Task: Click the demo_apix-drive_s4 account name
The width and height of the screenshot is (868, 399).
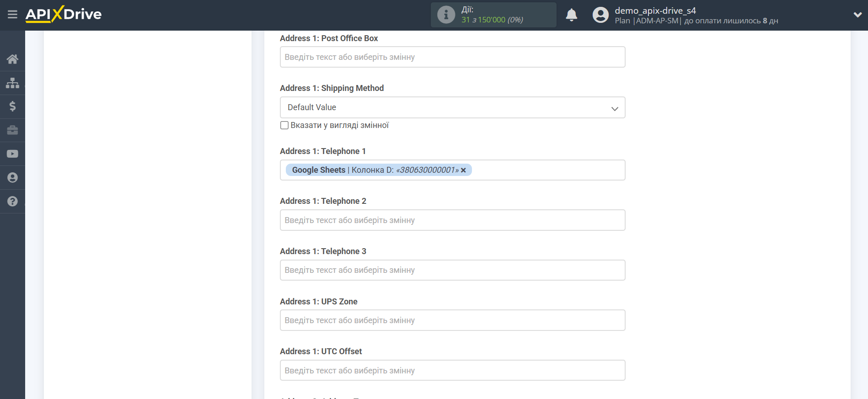Action: click(x=655, y=11)
